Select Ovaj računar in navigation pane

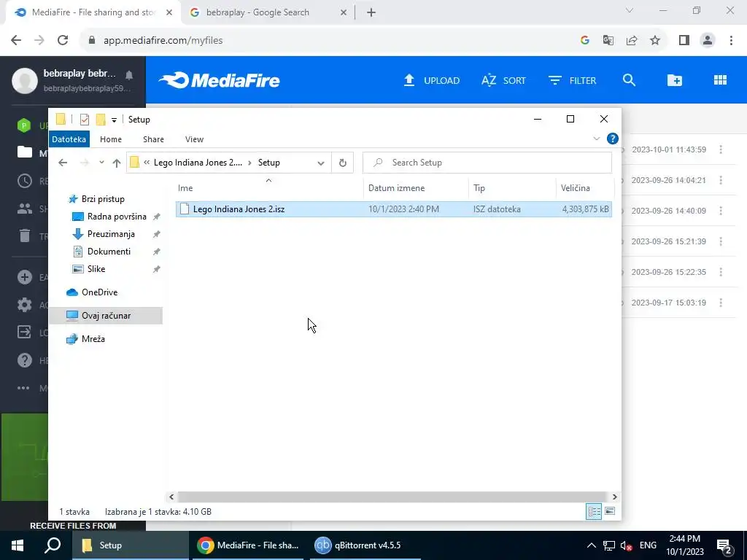(x=106, y=316)
